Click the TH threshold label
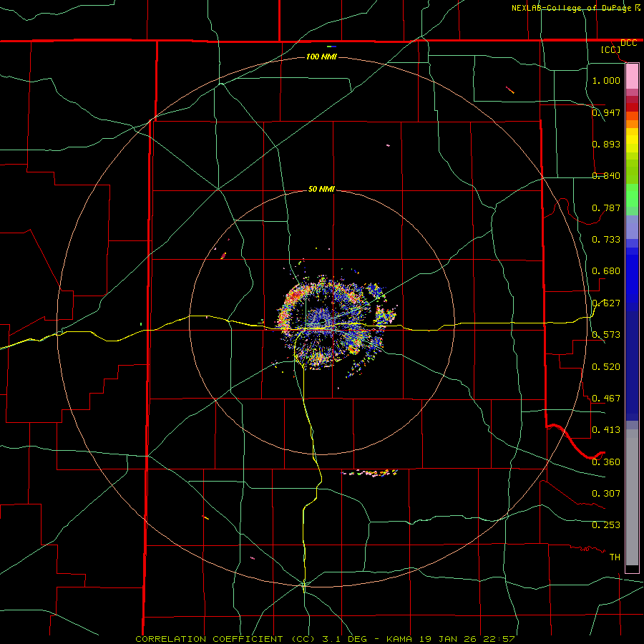 coord(615,557)
